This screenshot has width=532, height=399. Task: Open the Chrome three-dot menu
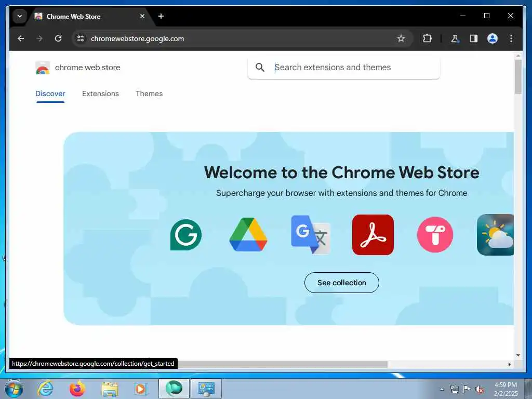coord(511,38)
